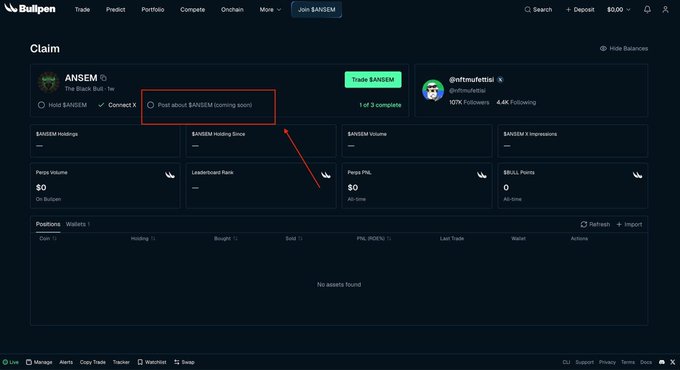The height and width of the screenshot is (370, 680).
Task: Click the Live status indicator
Action: pos(11,362)
